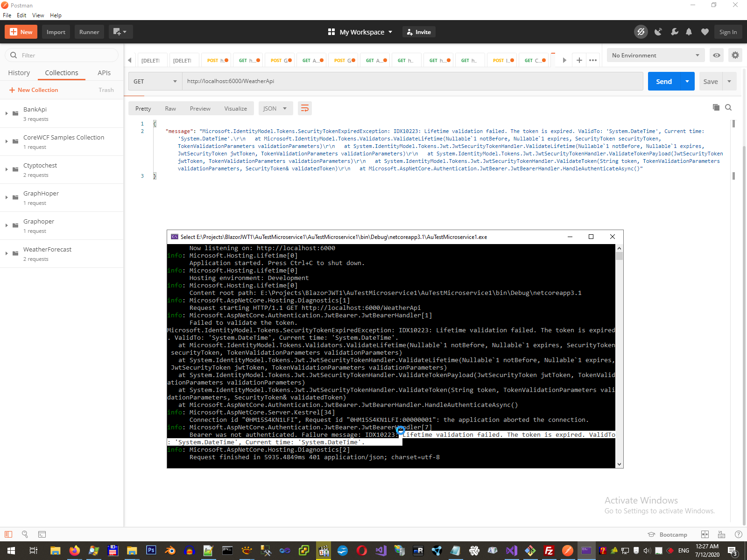This screenshot has height=560, width=747.
Task: Copy the response body to clipboard
Action: (x=716, y=107)
